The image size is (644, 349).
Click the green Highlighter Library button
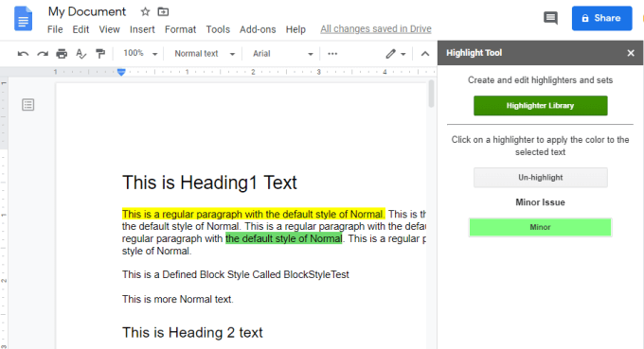coord(540,106)
